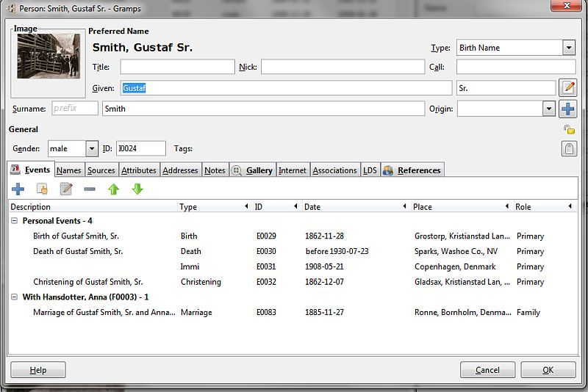Collapse the Personal Events group

(14, 220)
